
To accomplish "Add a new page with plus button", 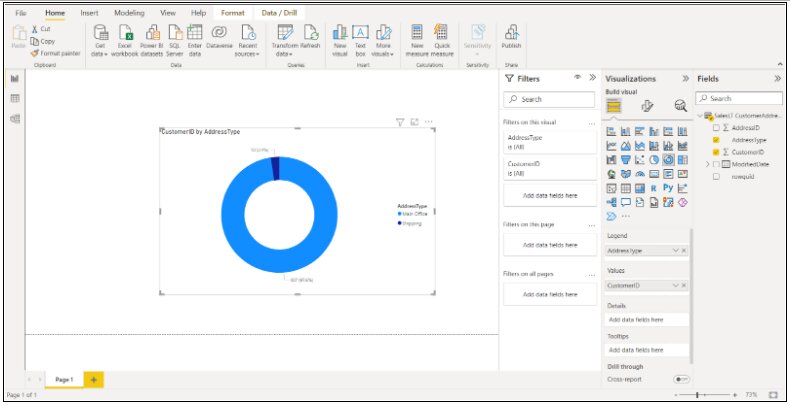I will [94, 380].
